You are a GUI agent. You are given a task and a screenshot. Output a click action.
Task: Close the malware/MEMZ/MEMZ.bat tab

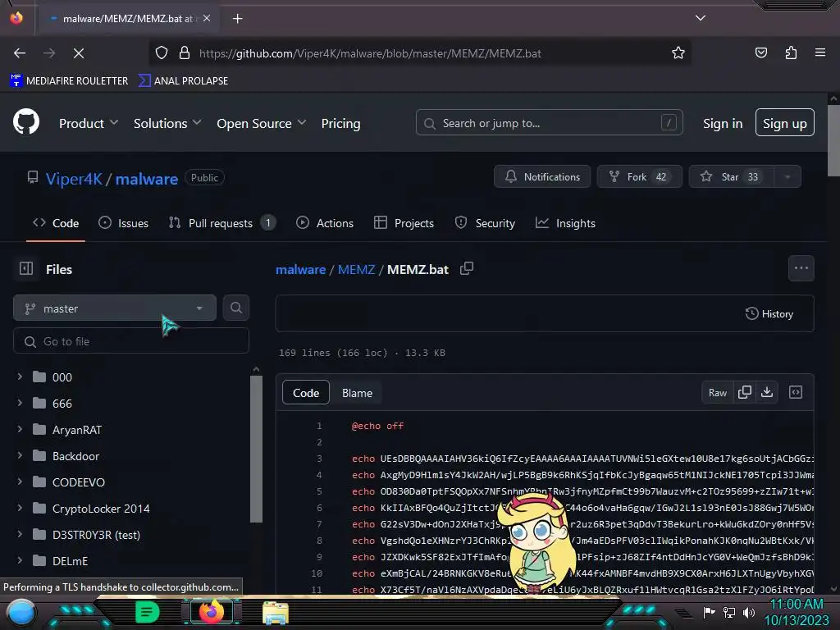207,18
